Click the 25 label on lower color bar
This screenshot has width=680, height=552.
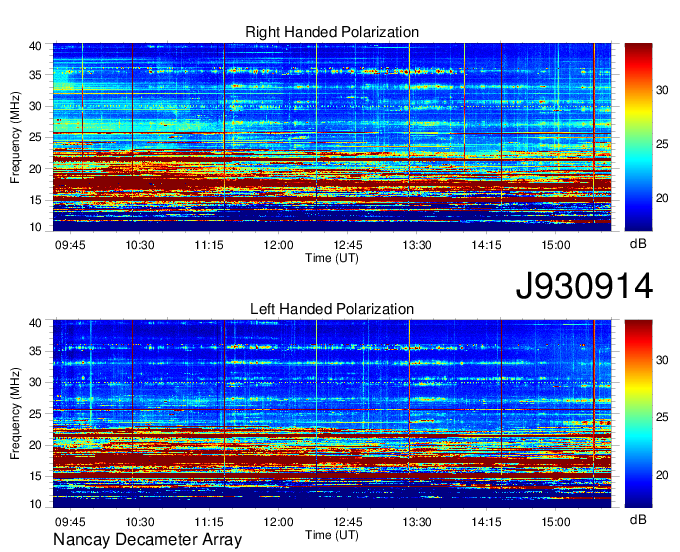tap(662, 418)
